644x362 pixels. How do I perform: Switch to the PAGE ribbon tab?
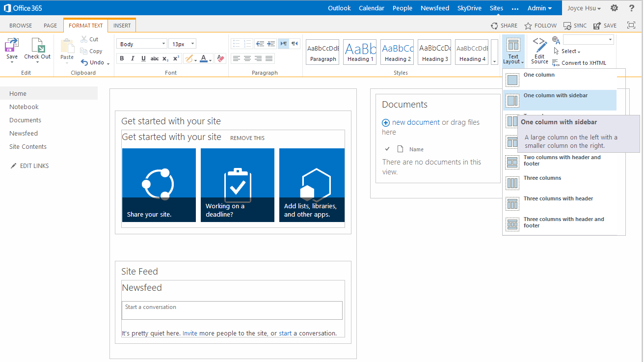[51, 26]
